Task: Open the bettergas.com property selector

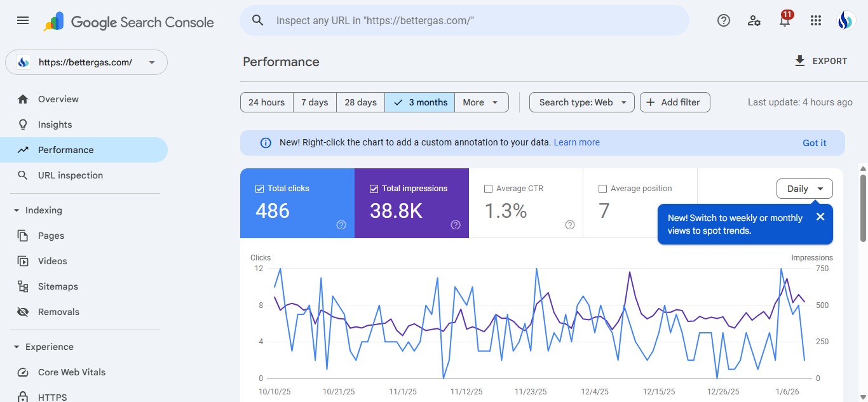Action: (x=86, y=62)
